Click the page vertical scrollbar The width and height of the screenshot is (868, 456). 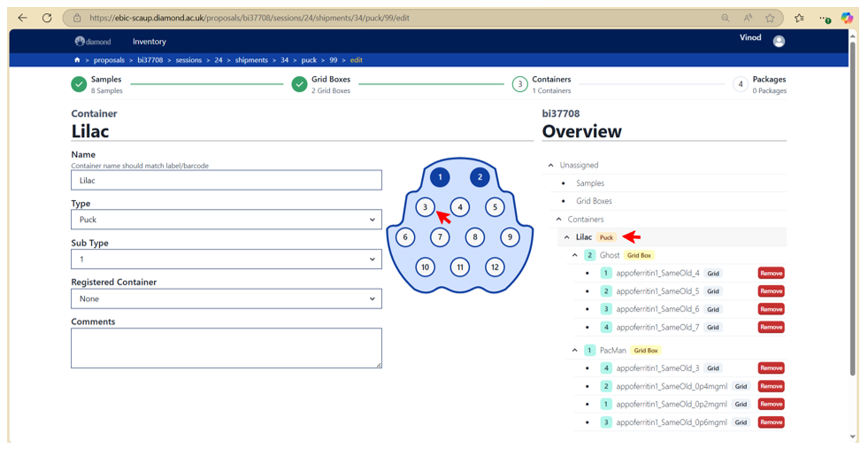coord(853,211)
